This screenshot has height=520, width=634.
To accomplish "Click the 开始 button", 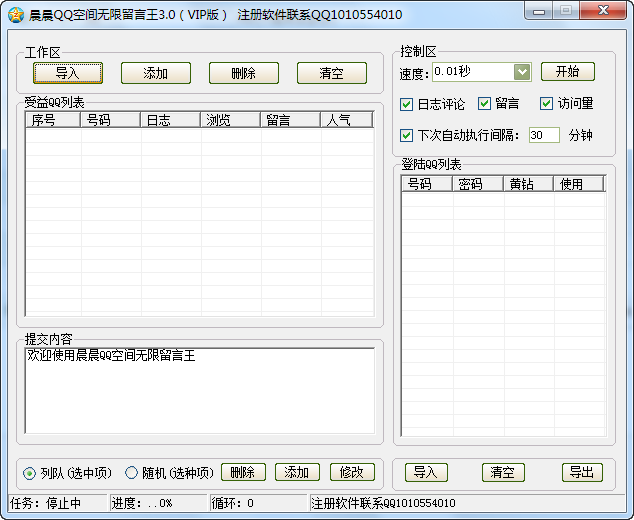I will pos(568,72).
